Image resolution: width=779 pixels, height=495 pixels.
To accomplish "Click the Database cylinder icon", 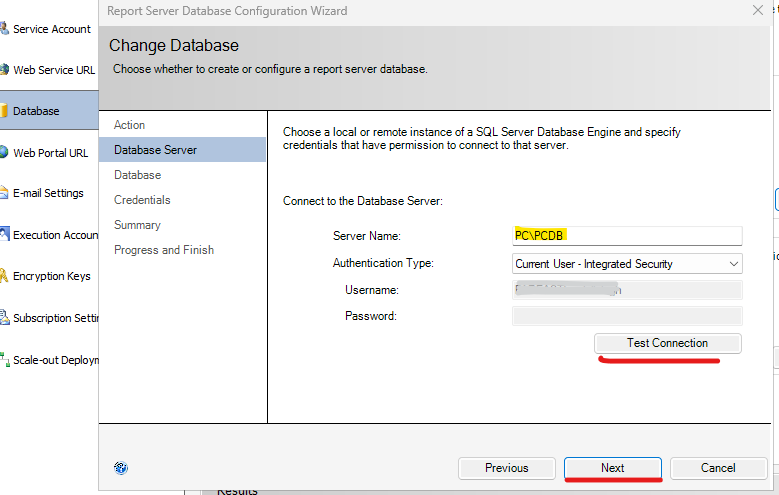I will point(4,110).
